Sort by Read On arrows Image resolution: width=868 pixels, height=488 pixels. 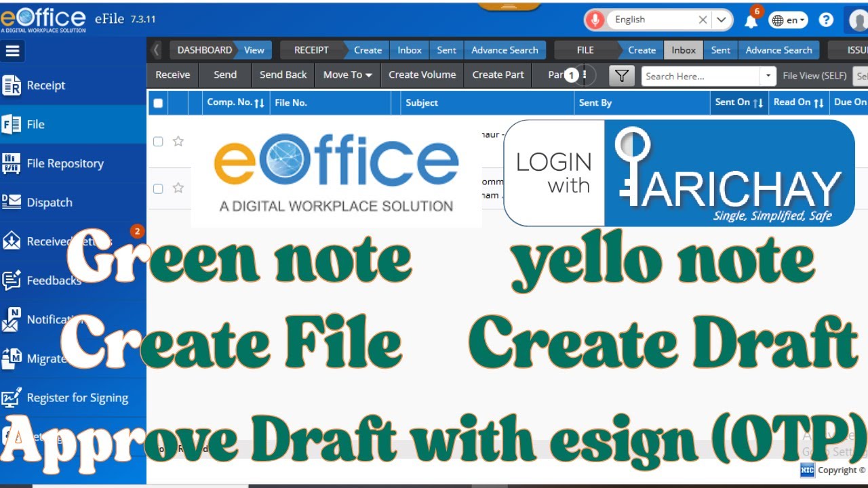[818, 103]
